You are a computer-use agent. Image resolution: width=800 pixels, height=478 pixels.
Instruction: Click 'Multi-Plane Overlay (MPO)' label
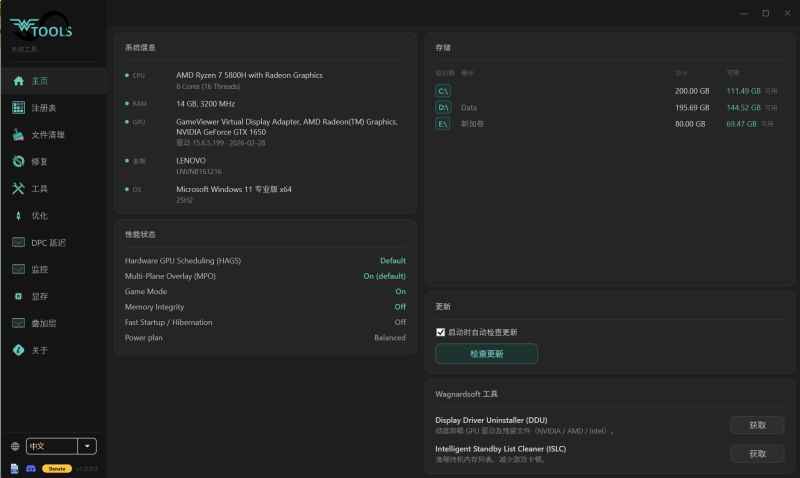point(170,276)
